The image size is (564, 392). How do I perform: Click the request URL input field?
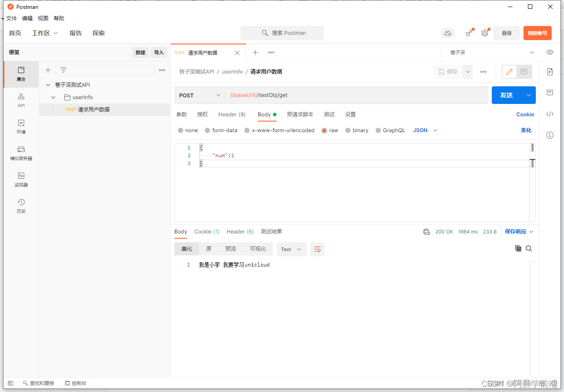(x=357, y=95)
